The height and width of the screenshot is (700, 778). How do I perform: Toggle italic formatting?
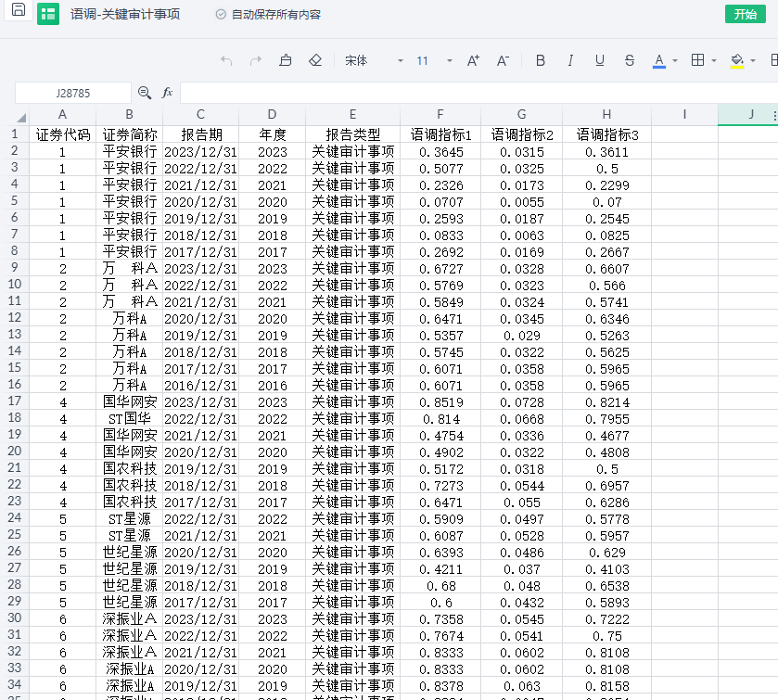coord(570,60)
